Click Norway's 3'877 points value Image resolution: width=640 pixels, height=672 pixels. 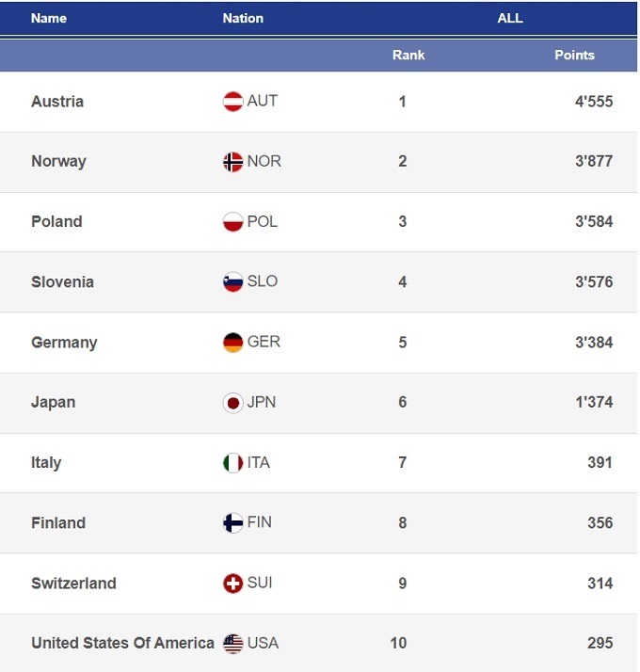coord(594,162)
